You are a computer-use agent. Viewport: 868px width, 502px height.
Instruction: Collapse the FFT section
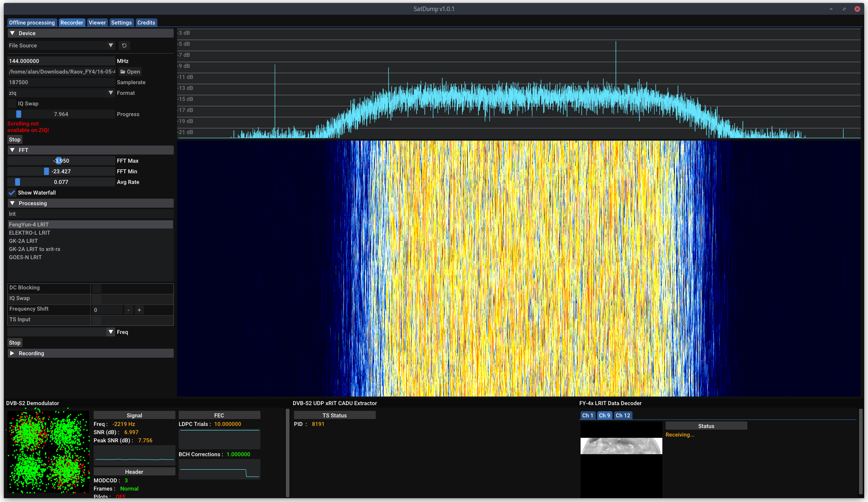pos(12,150)
